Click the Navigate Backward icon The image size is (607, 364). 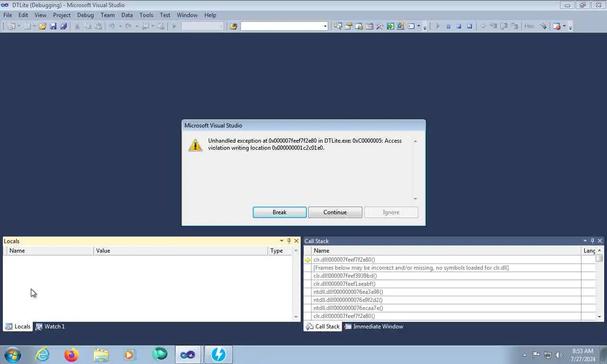click(x=146, y=26)
